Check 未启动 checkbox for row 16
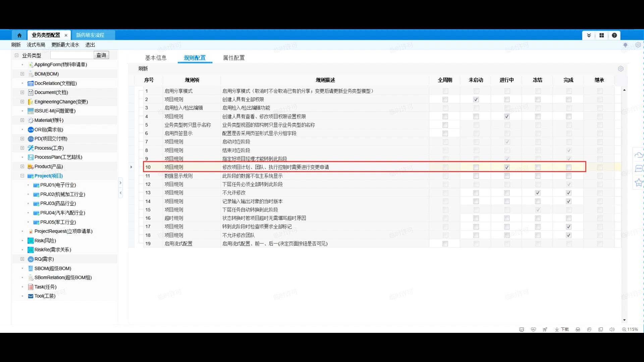644x362 pixels. point(476,218)
